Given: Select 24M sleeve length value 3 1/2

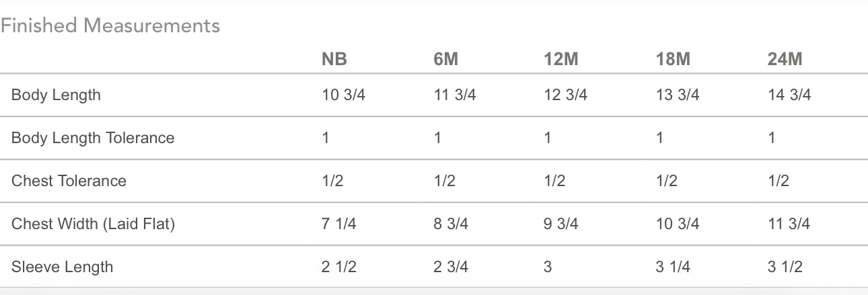Looking at the screenshot, I should [x=785, y=267].
